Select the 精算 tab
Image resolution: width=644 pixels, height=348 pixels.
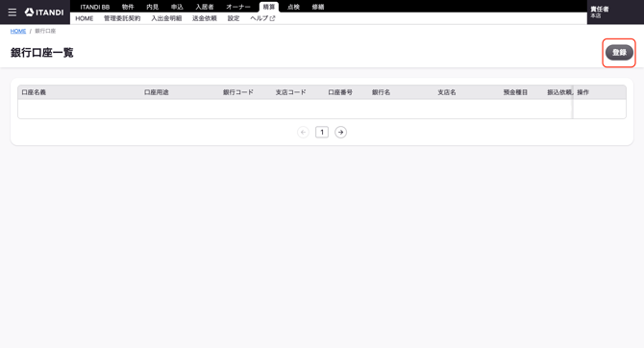[269, 7]
